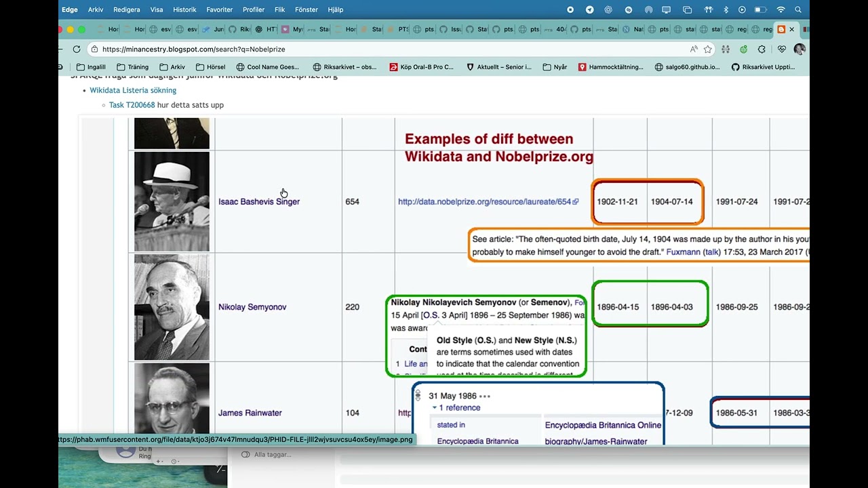Viewport: 868px width, 488px height.
Task: Open the Ingalill bookmarks folder
Action: pos(91,67)
